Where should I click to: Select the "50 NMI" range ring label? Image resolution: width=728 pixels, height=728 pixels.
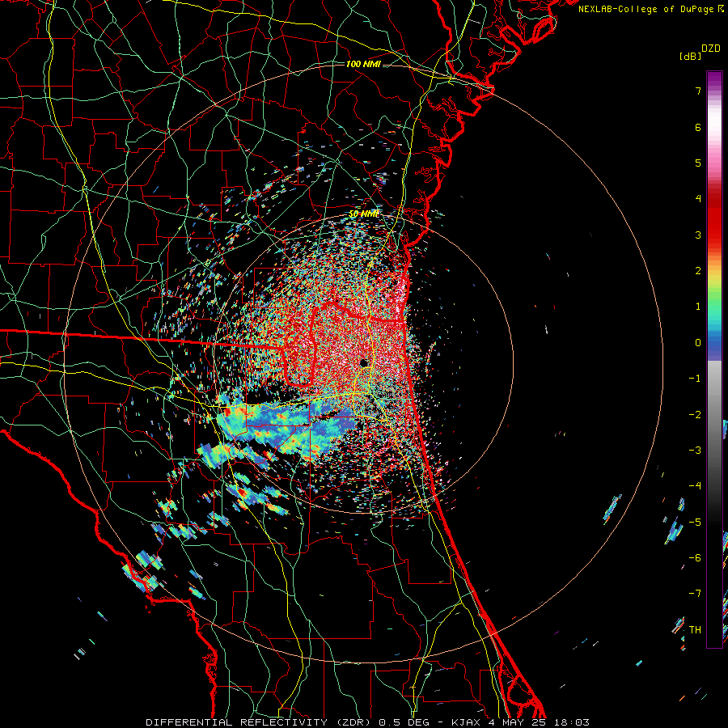364,214
